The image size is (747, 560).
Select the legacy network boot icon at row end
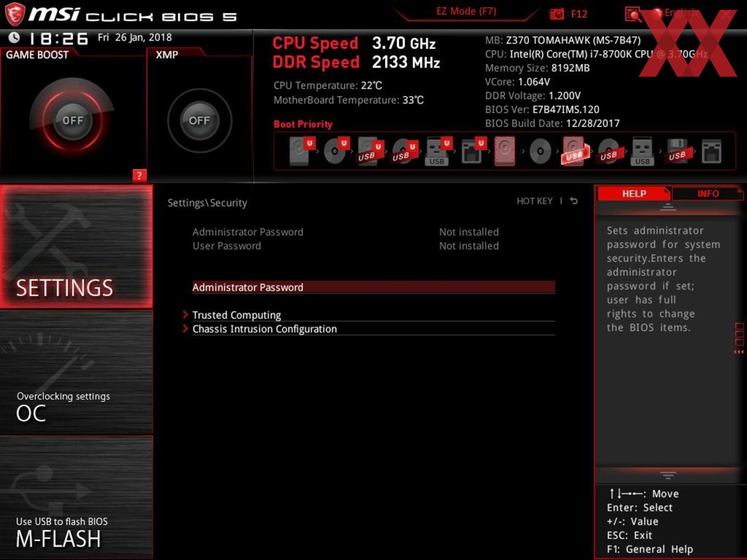click(x=711, y=151)
